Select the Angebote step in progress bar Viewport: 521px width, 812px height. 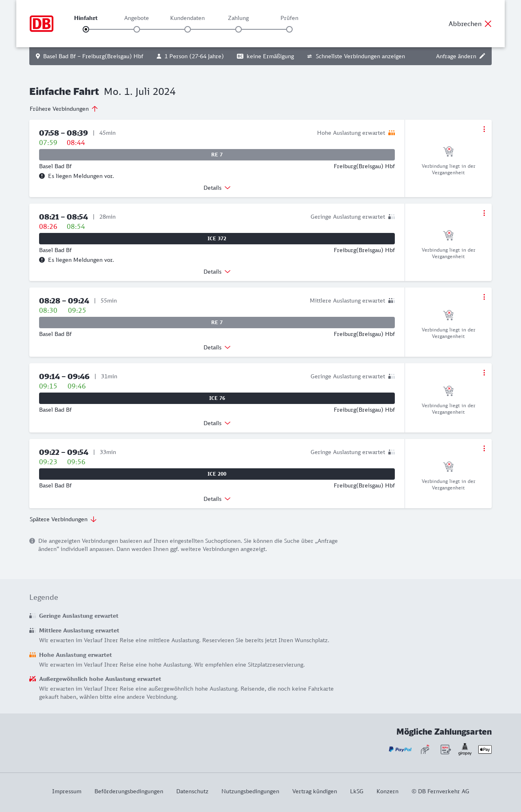[137, 29]
